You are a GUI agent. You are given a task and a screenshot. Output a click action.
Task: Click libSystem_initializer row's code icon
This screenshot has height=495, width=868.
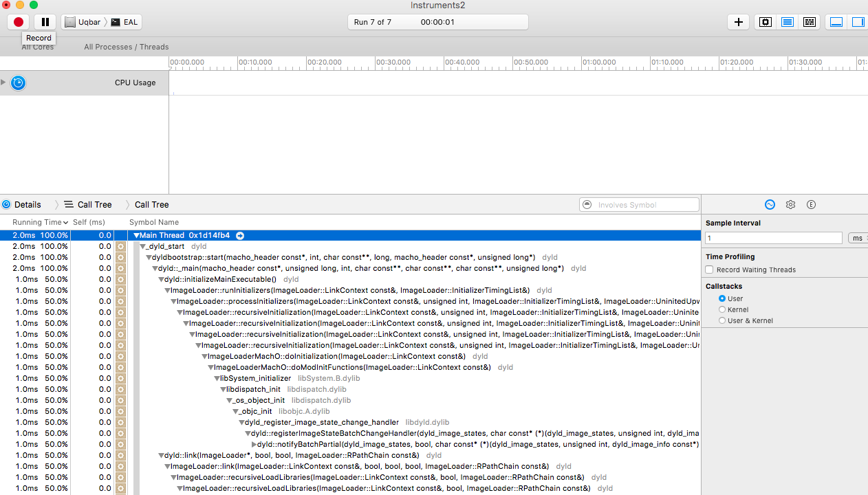pos(120,378)
